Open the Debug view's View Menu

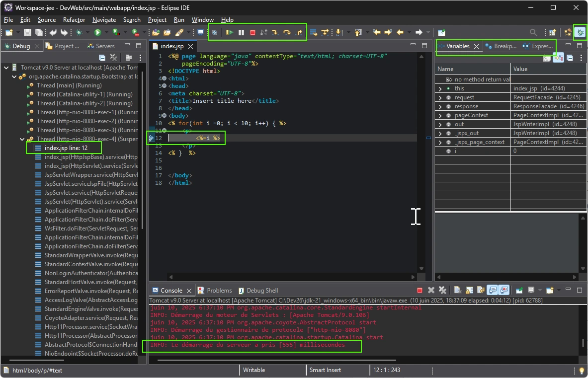140,58
